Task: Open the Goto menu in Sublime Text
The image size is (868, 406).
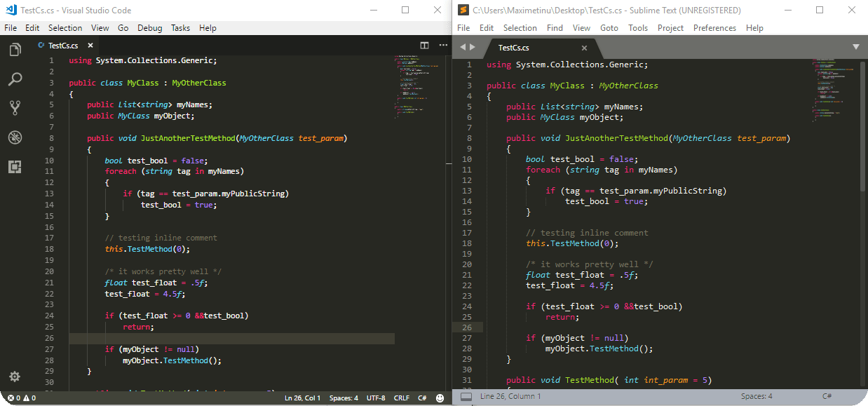Action: pos(609,27)
